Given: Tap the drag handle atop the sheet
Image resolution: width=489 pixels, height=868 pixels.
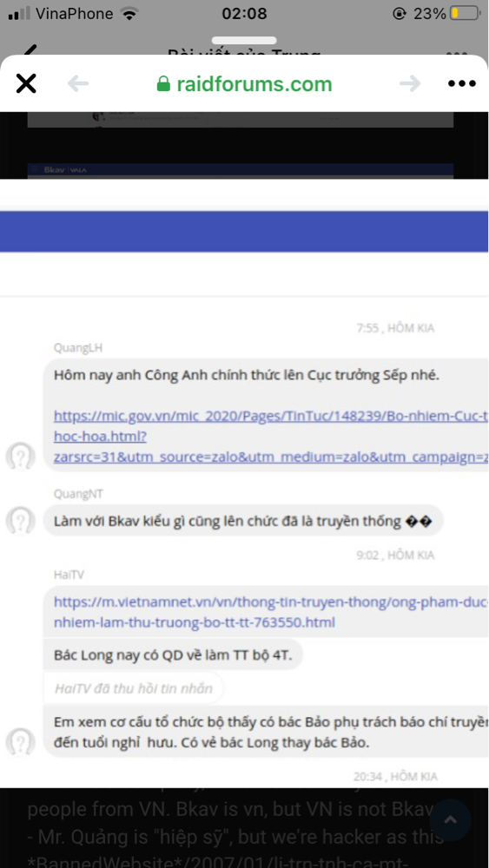Looking at the screenshot, I should (244, 41).
